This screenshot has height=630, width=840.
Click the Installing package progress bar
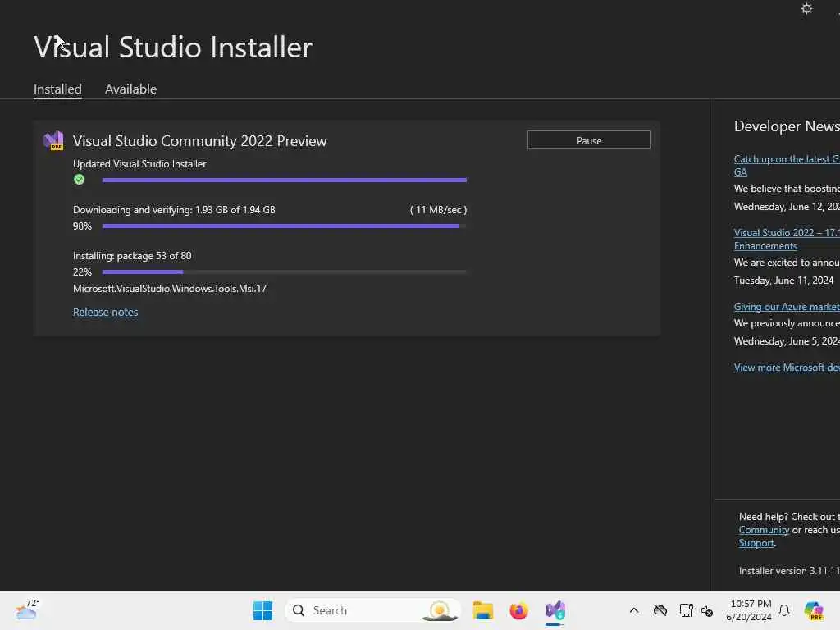click(285, 272)
